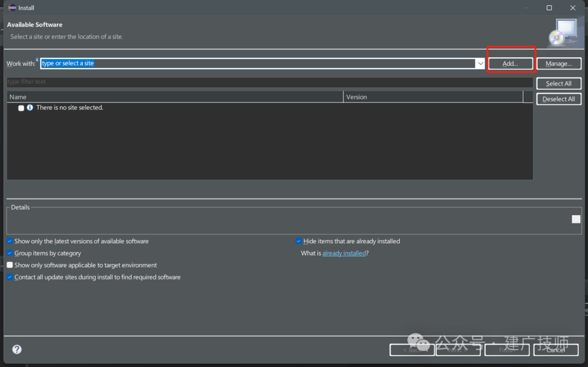Minimize the Install dialog window
This screenshot has height=367, width=588.
point(526,8)
